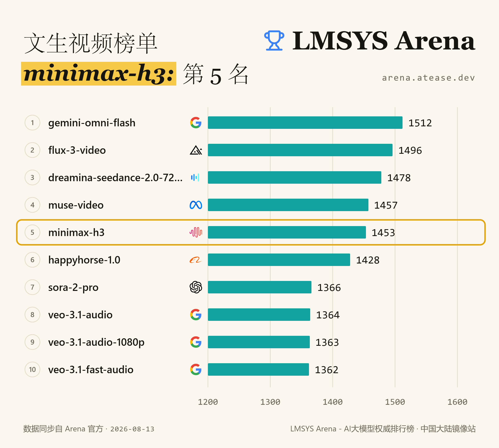Click the Google logo next to veo-3.1-audio-1080p
Viewport: 499px width, 448px height.
pos(196,342)
